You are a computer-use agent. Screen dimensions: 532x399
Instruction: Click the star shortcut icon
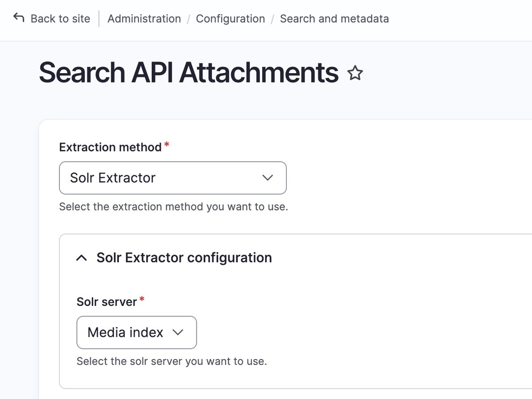click(355, 73)
